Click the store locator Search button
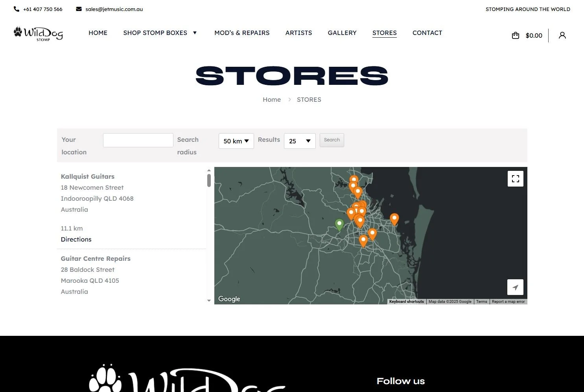The height and width of the screenshot is (392, 584). coord(332,140)
